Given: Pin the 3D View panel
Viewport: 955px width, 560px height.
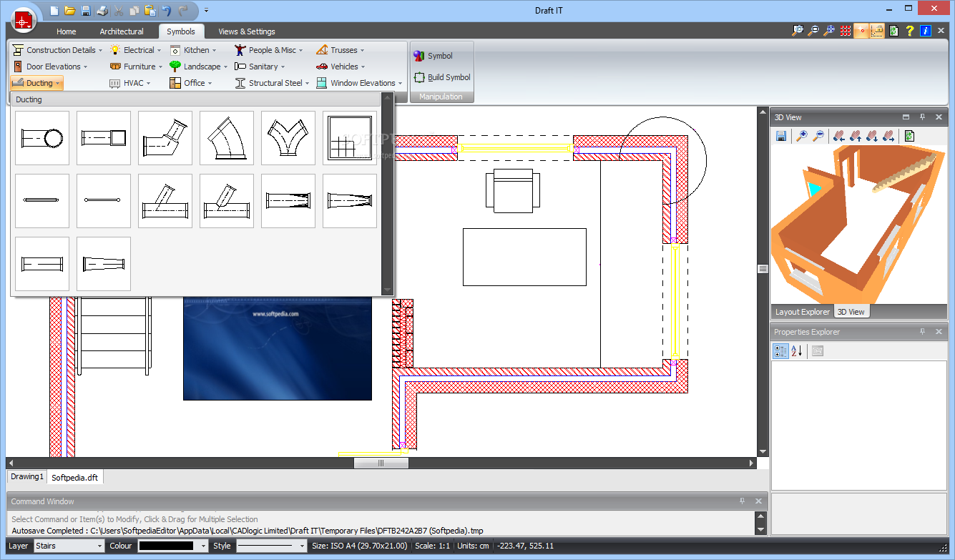Looking at the screenshot, I should click(x=923, y=117).
